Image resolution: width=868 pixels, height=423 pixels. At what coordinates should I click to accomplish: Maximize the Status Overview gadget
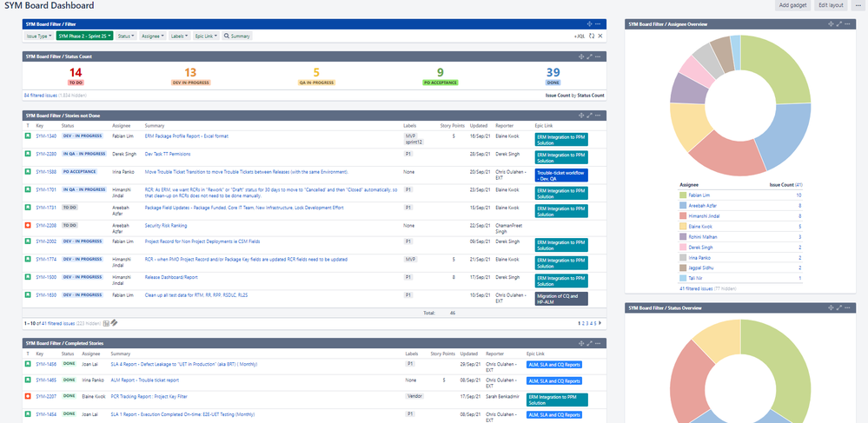tap(839, 307)
